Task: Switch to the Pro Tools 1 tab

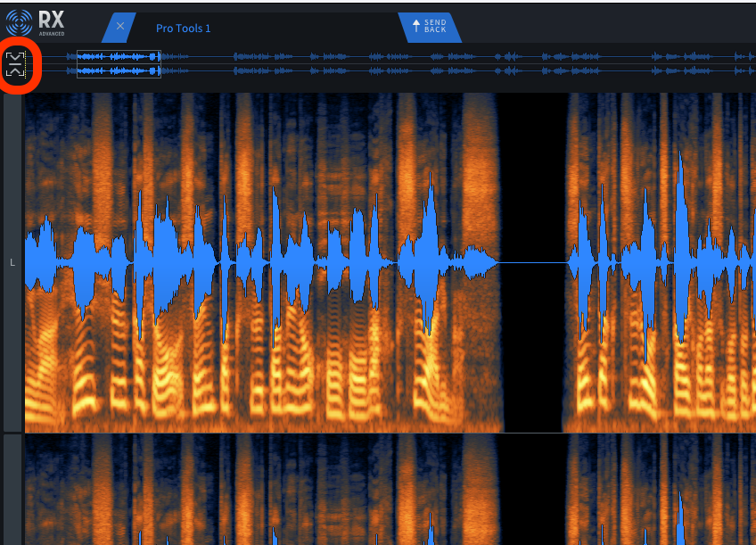Action: 183,28
